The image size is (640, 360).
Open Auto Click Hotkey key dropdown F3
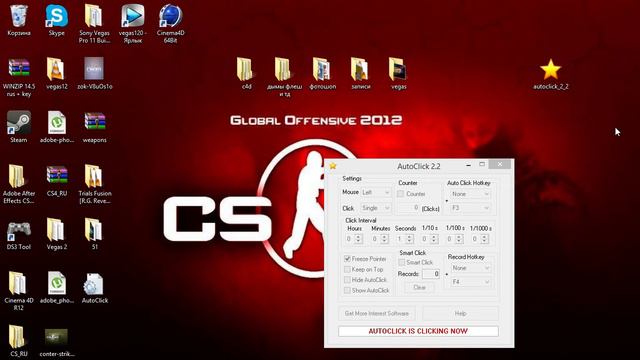tap(470, 208)
